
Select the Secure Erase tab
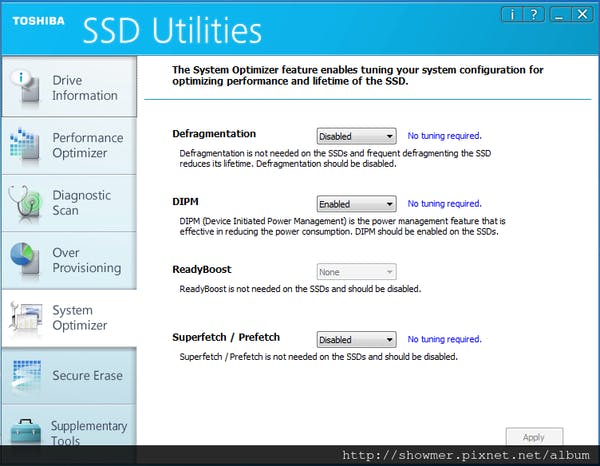pos(87,376)
